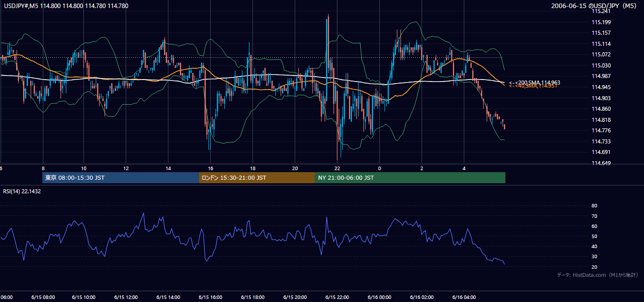Click RSI scale value 50

coord(594,236)
